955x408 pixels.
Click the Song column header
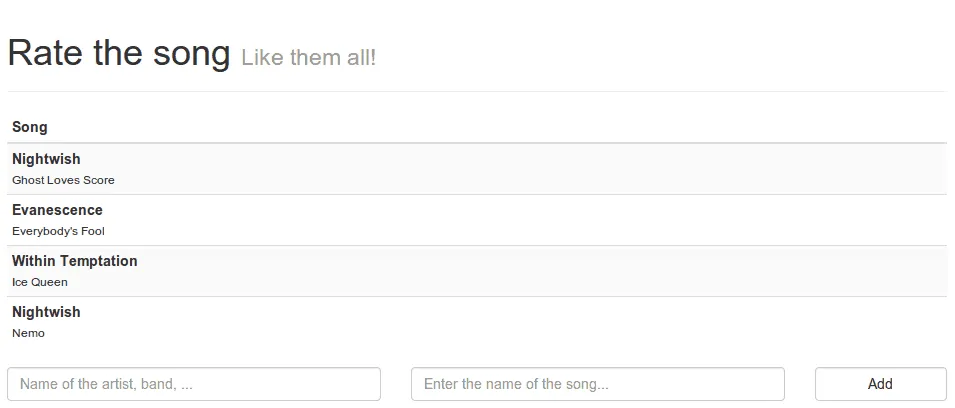click(30, 127)
